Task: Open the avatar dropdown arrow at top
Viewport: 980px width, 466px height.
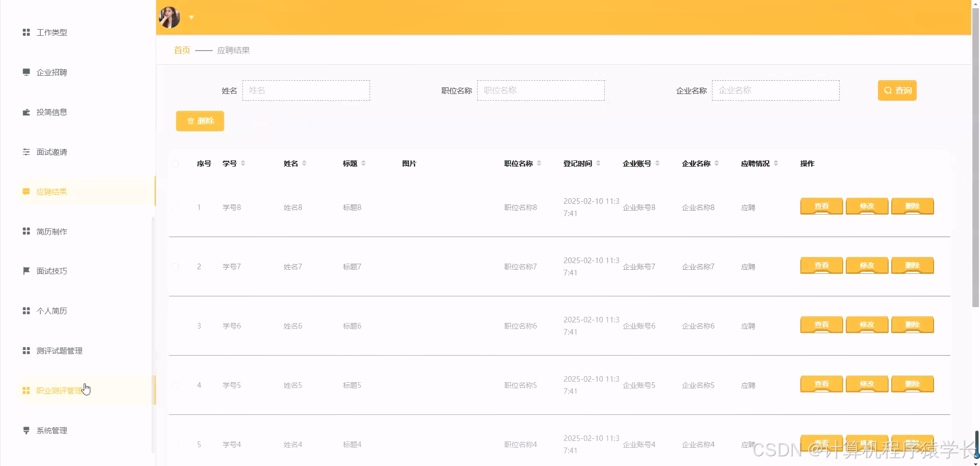Action: coord(191,17)
